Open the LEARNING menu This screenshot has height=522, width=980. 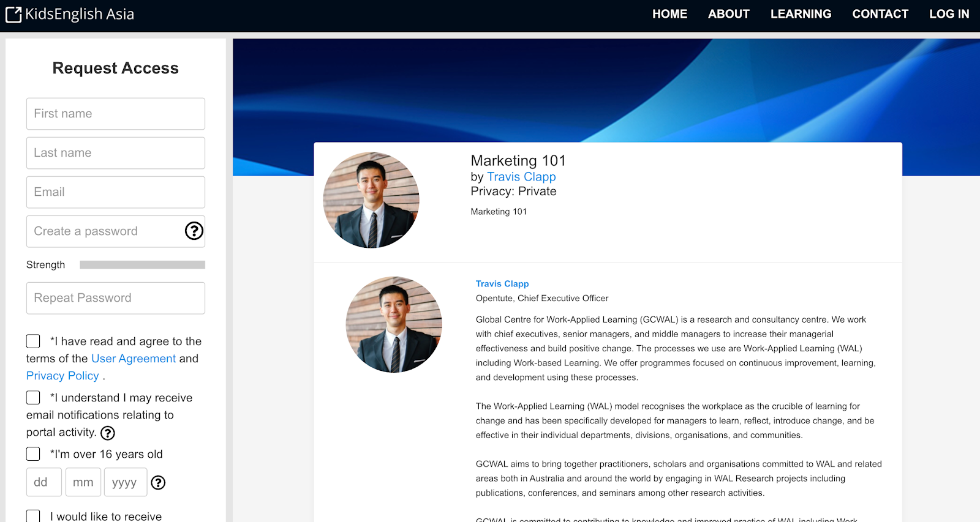click(x=801, y=14)
